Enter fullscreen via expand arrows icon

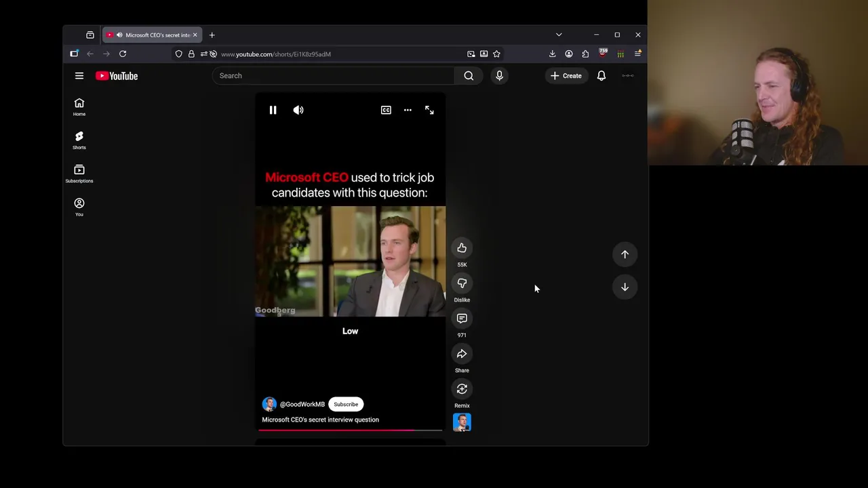tap(429, 110)
